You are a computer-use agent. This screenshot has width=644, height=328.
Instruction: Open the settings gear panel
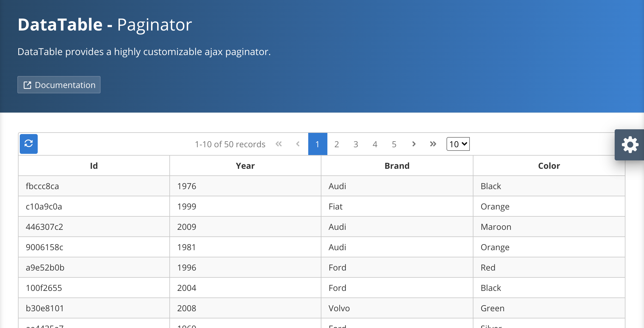629,145
